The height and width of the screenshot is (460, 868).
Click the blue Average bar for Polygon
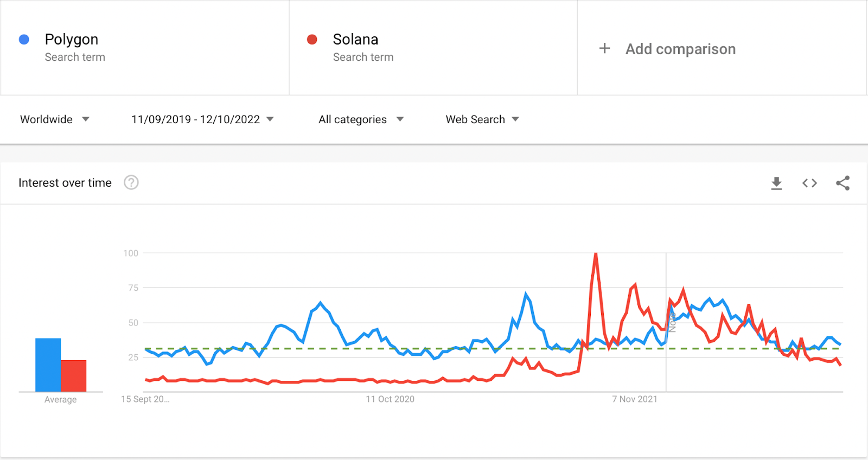[x=48, y=363]
